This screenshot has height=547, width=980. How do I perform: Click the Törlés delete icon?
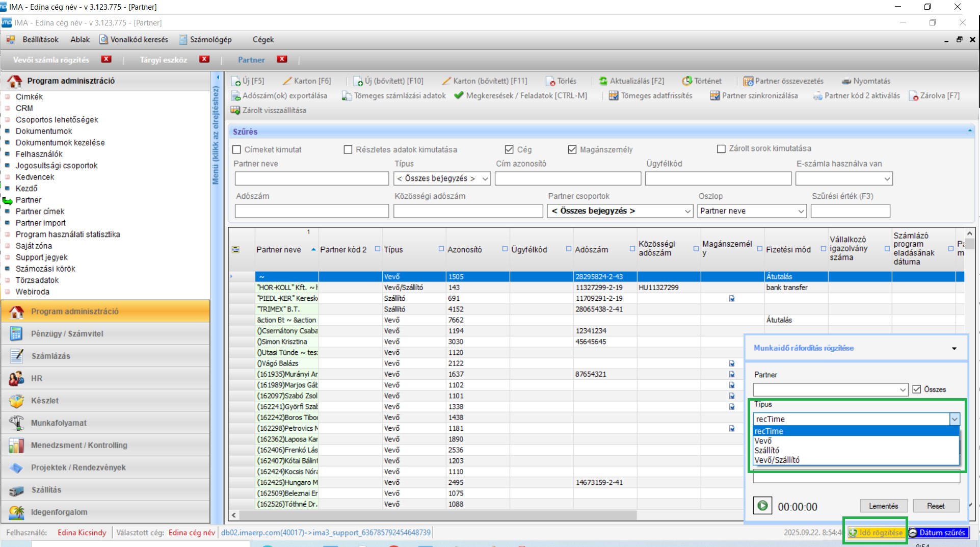(550, 81)
